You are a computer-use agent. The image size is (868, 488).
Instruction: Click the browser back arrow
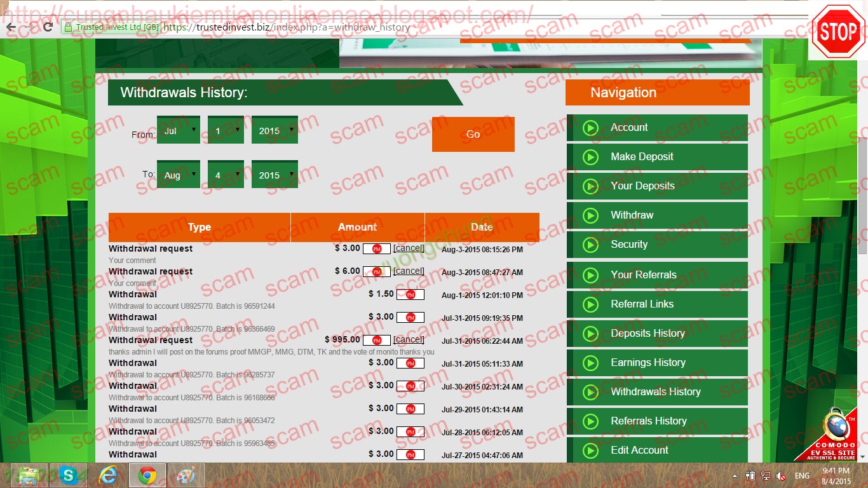(11, 27)
